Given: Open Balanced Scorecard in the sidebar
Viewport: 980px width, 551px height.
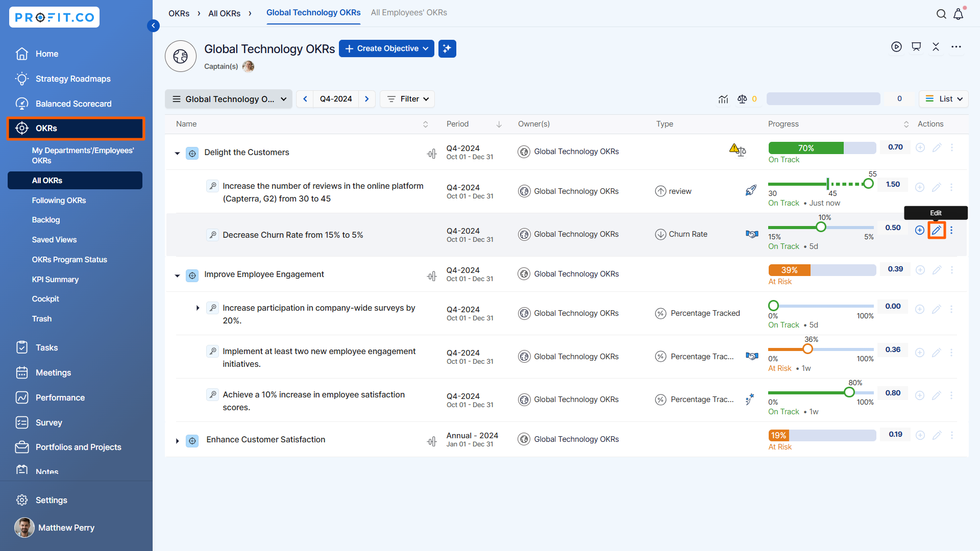Looking at the screenshot, I should (73, 104).
